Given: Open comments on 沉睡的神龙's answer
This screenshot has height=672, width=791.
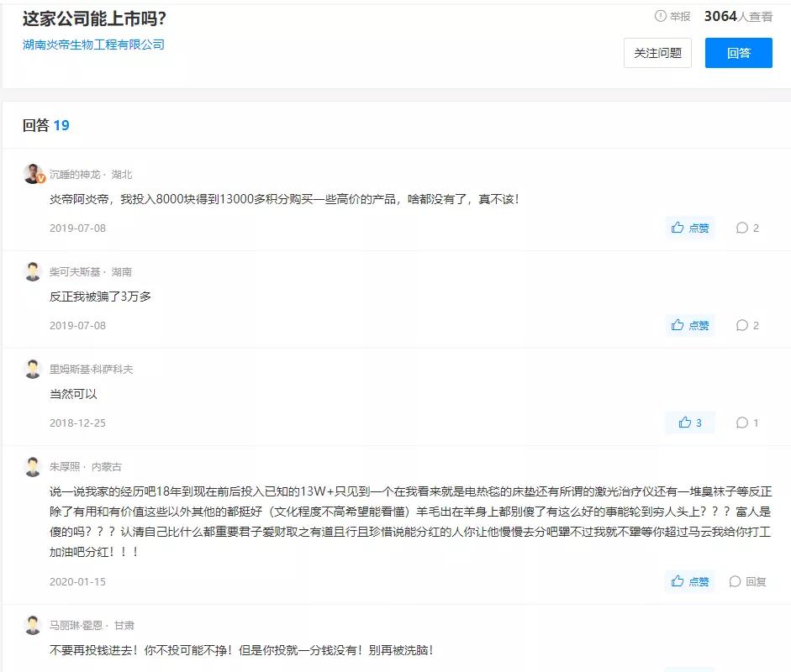Looking at the screenshot, I should (x=747, y=228).
